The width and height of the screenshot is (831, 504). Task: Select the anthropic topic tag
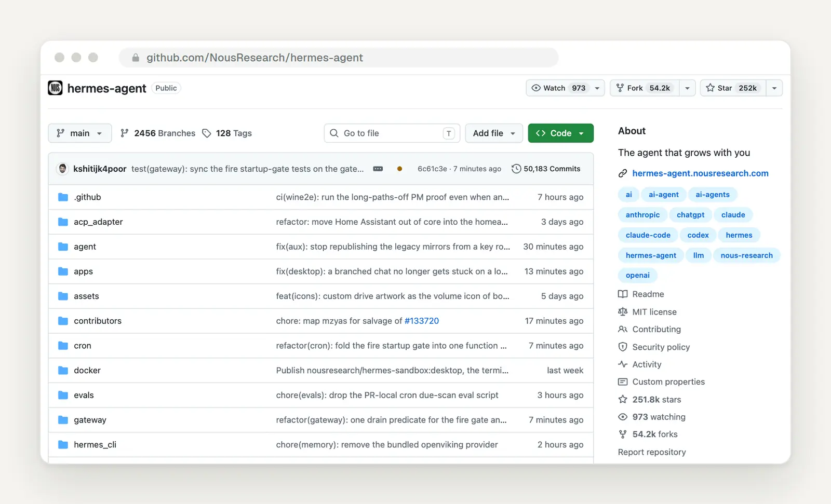642,215
